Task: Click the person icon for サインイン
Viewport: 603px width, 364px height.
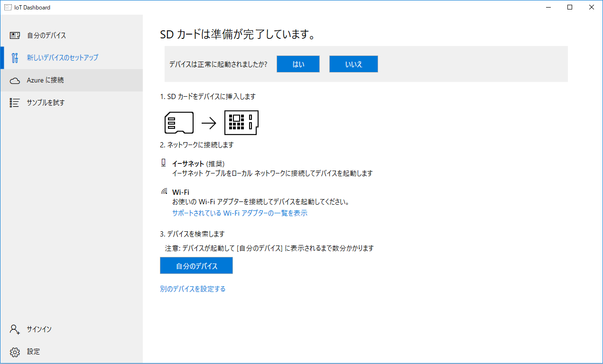Action: [15, 329]
